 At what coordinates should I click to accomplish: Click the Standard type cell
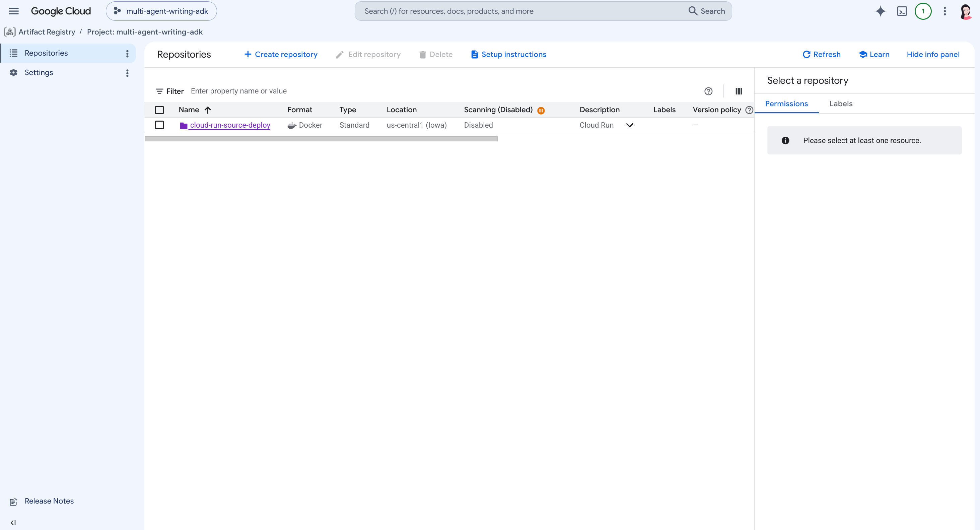pyautogui.click(x=354, y=125)
